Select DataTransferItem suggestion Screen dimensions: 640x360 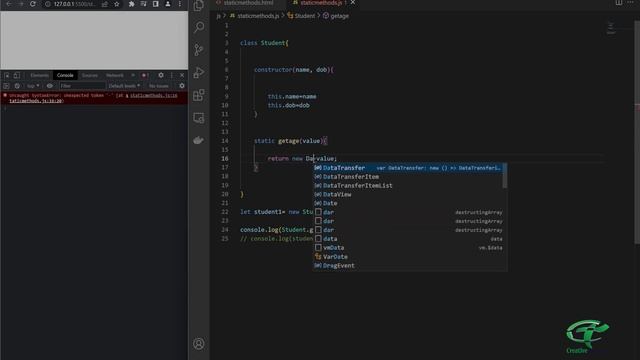coord(408,177)
